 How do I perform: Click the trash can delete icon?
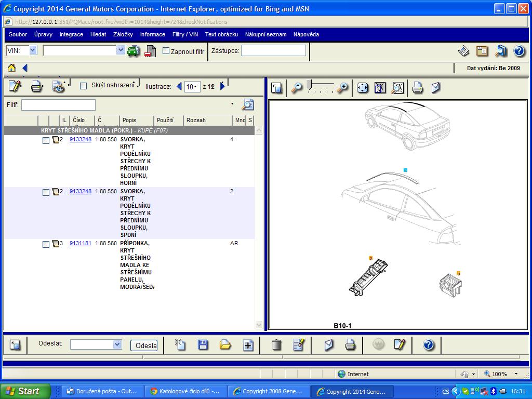click(277, 344)
